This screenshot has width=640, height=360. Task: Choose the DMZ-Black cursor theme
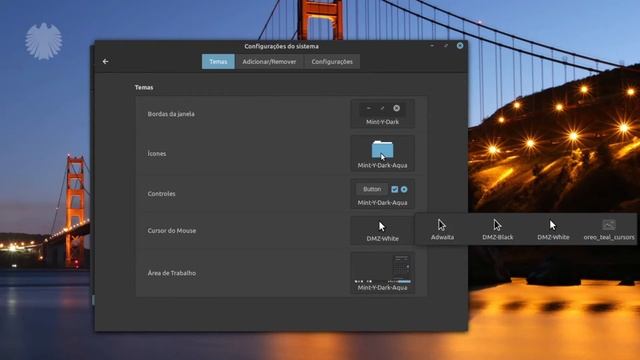pyautogui.click(x=498, y=230)
